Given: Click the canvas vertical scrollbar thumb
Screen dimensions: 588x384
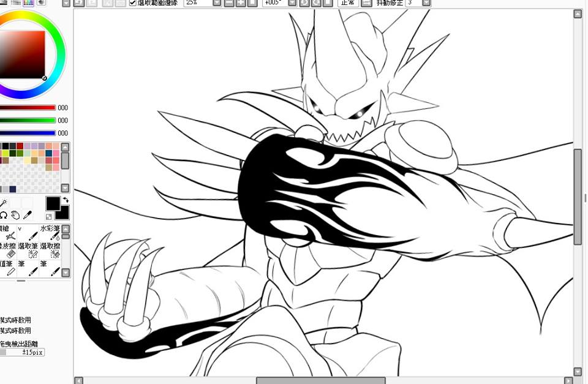Looking at the screenshot, I should coord(578,197).
